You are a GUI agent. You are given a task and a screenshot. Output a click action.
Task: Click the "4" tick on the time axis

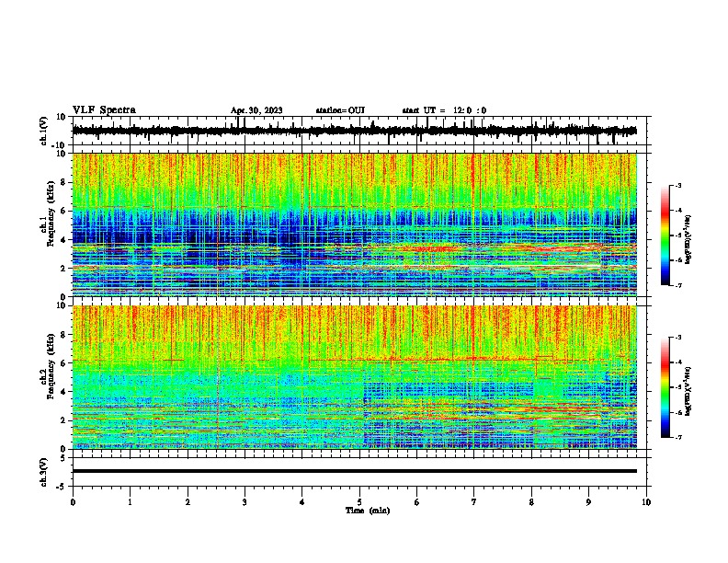point(302,502)
